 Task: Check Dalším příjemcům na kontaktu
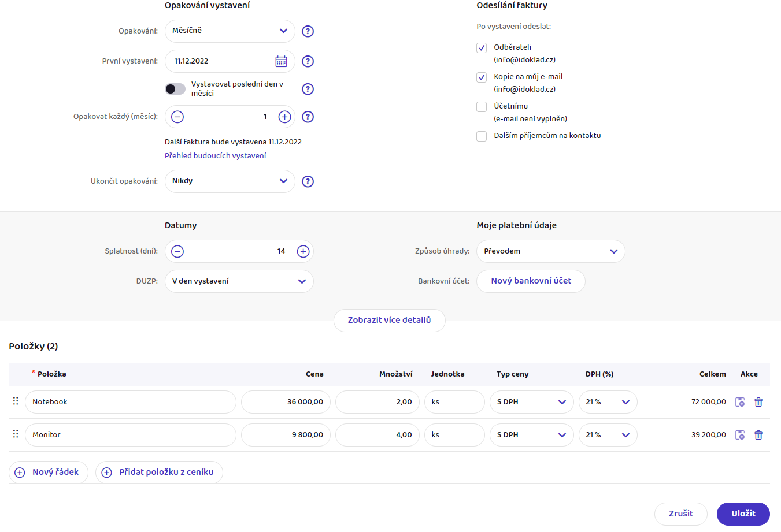[x=482, y=136]
